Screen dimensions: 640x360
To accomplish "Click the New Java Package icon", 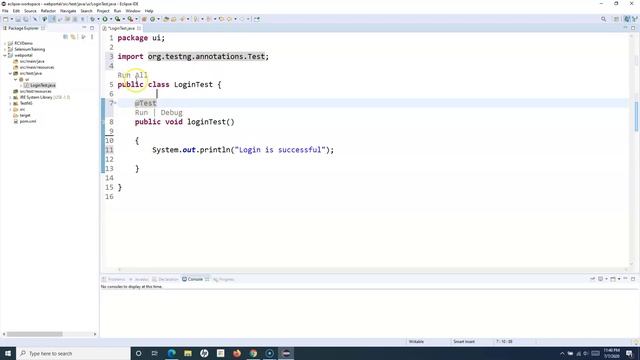I will tap(144, 19).
